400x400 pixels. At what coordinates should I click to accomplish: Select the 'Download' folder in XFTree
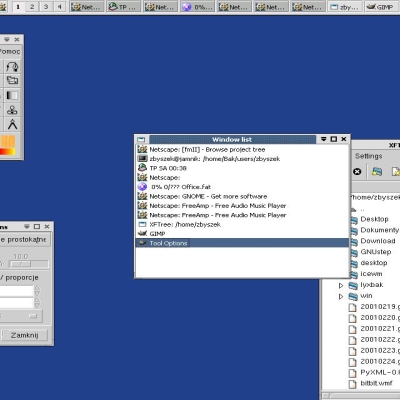378,241
